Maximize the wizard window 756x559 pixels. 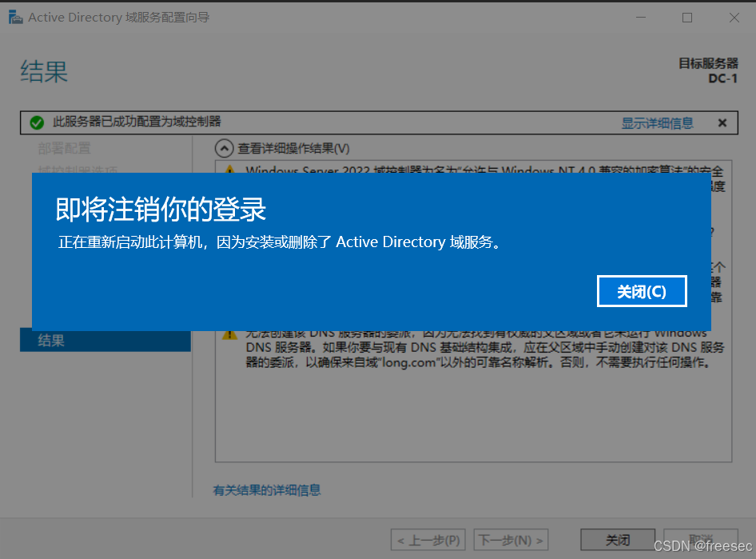tap(687, 18)
